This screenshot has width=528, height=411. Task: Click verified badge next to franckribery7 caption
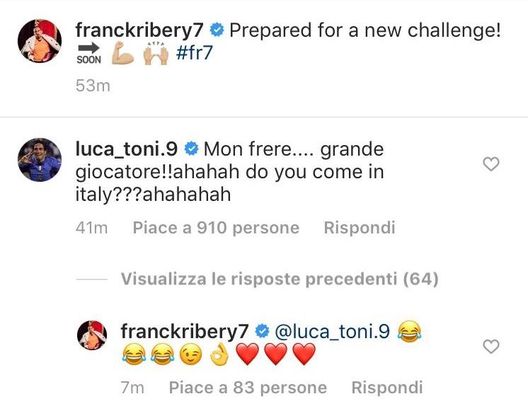point(217,30)
